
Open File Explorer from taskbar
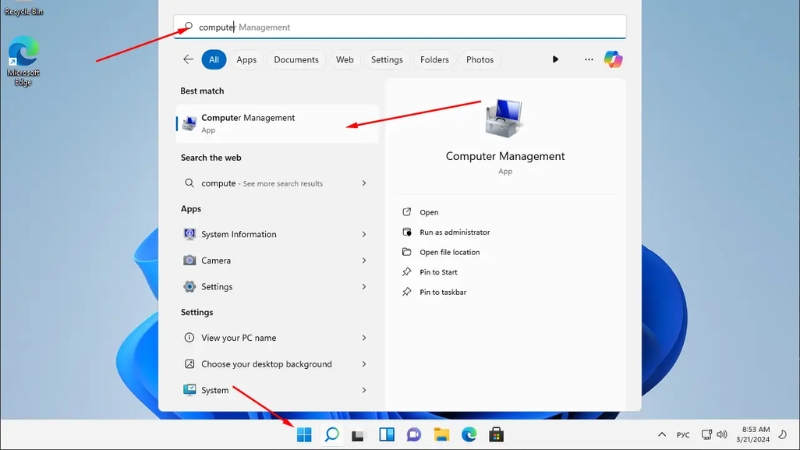pos(441,435)
